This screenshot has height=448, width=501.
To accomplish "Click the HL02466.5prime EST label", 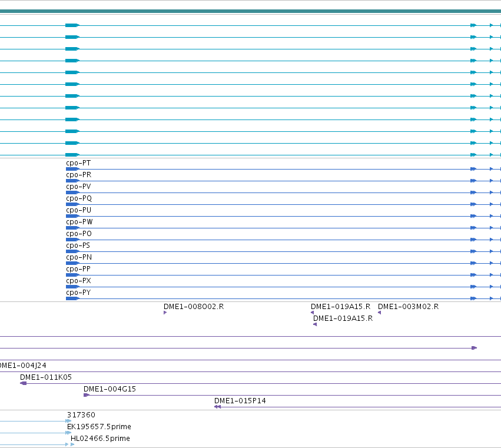I will pyautogui.click(x=100, y=439).
